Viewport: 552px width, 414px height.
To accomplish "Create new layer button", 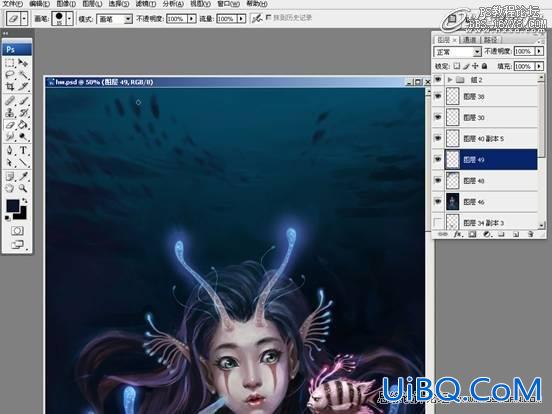I will (x=516, y=234).
